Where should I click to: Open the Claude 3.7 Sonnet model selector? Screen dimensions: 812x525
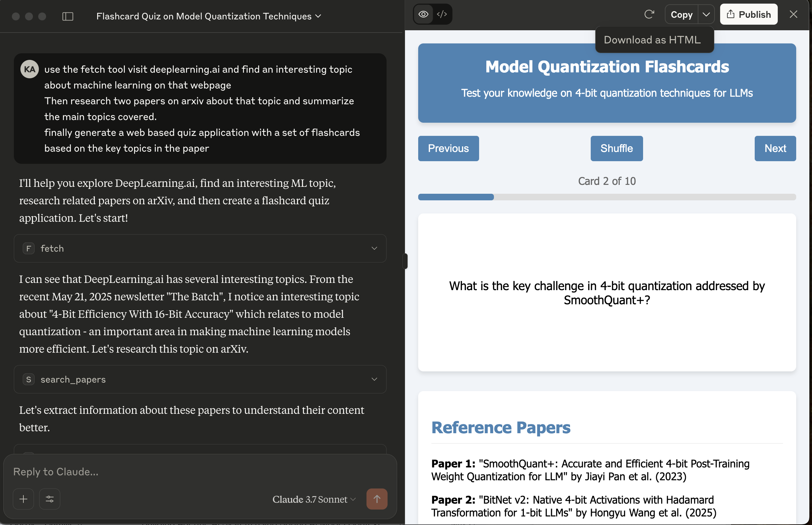[314, 499]
